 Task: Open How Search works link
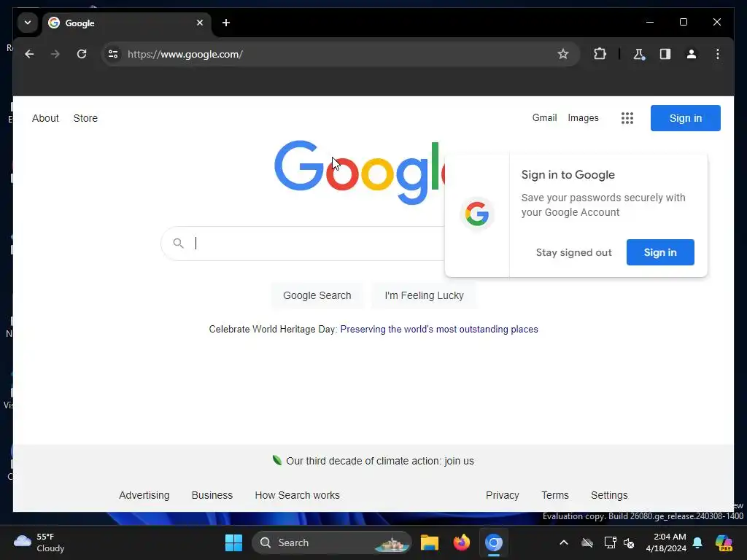[x=298, y=495]
